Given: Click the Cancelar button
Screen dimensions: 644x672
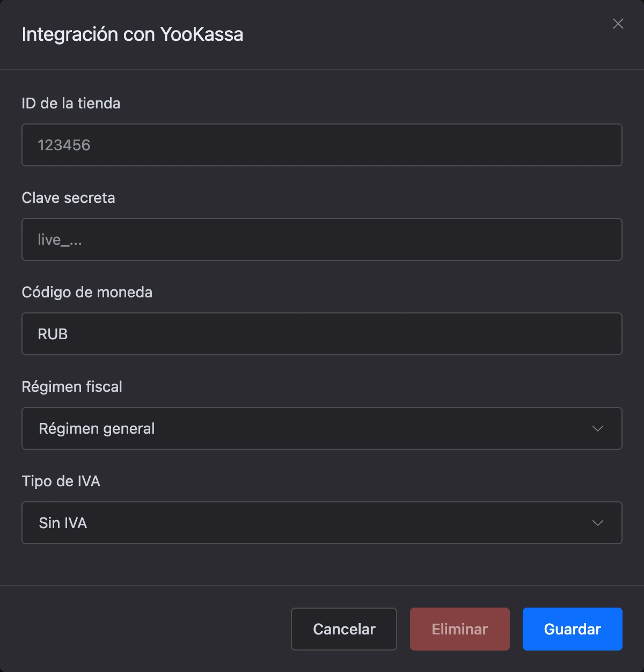Looking at the screenshot, I should click(344, 629).
